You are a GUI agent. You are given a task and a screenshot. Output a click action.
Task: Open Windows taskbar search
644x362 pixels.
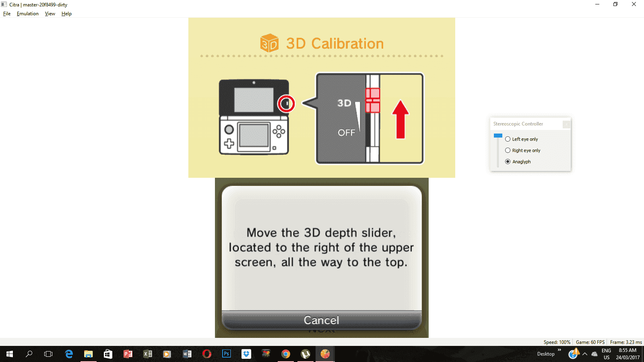pos(29,354)
